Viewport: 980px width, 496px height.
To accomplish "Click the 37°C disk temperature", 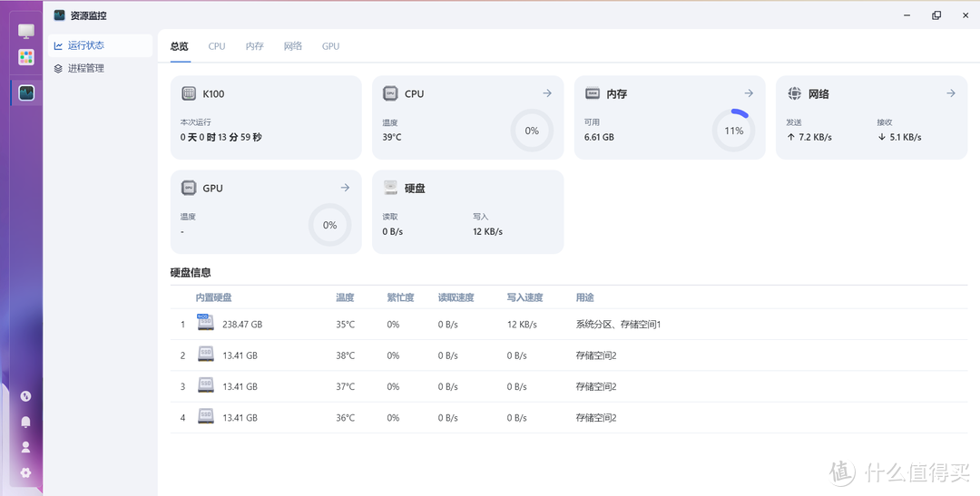I will [345, 386].
